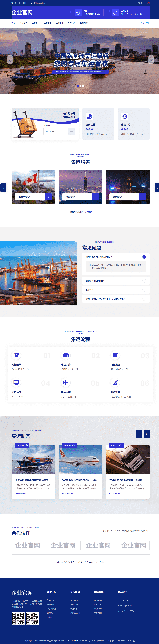Select second banner carousel dot
The image size is (159, 644).
[x=81, y=86]
